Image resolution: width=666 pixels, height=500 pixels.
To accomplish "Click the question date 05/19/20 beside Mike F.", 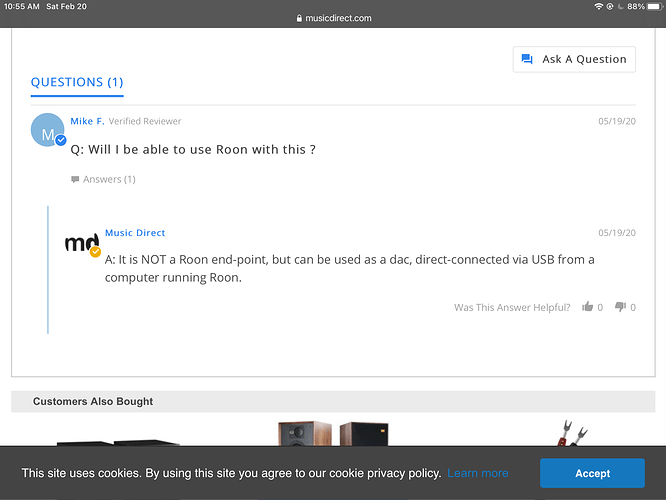I will [617, 121].
